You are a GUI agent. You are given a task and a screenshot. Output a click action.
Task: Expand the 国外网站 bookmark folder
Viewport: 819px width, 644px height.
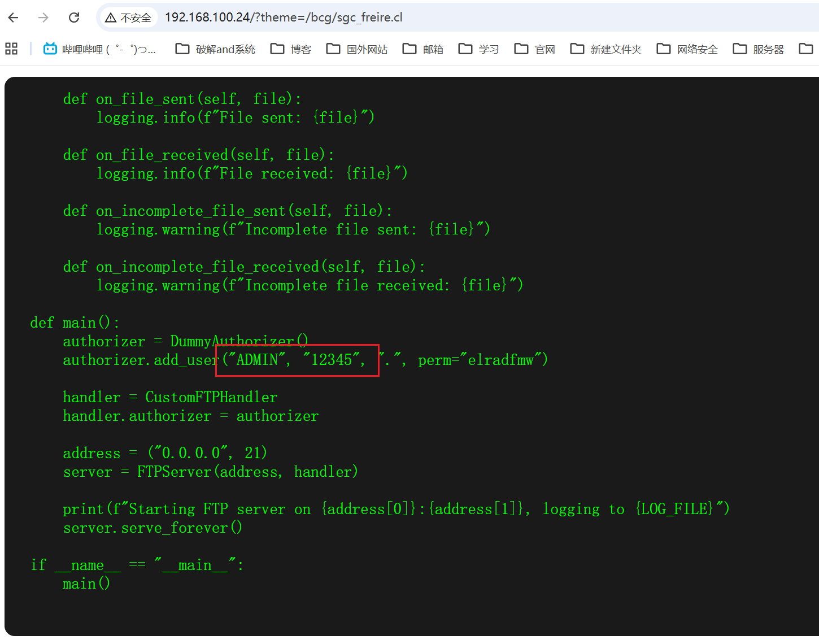tap(358, 49)
